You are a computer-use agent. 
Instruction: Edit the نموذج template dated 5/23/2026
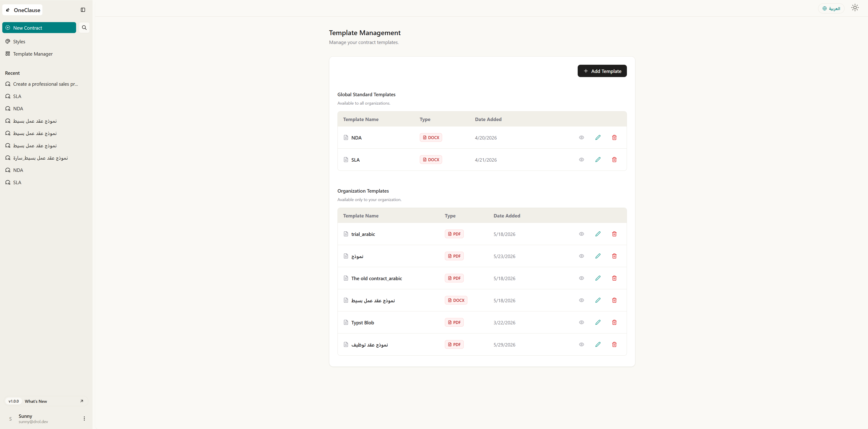[x=598, y=256]
